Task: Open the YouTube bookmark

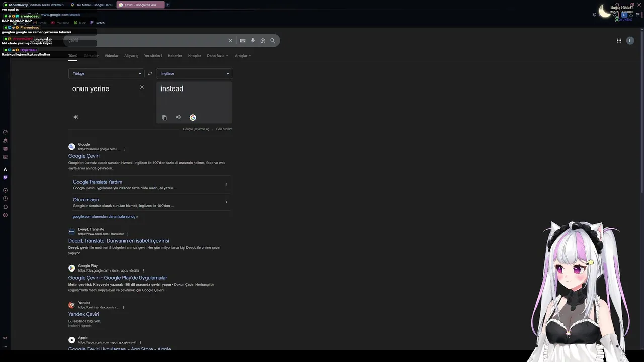Action: click(x=60, y=23)
